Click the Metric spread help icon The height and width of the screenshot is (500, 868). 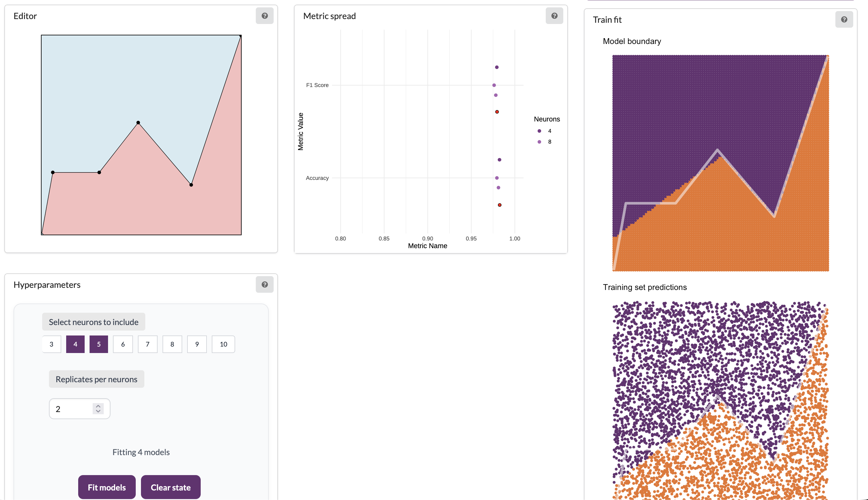(554, 16)
